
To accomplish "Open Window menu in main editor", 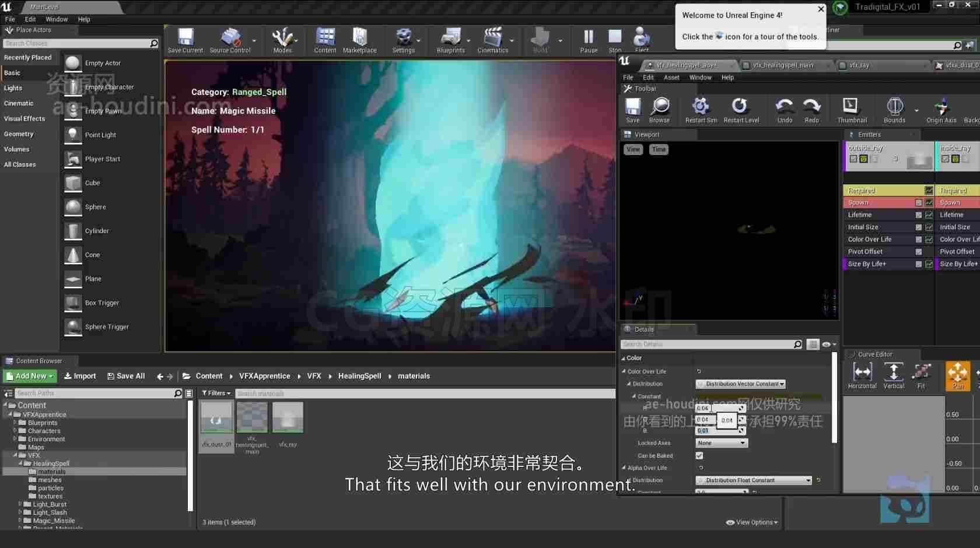I will (x=57, y=19).
